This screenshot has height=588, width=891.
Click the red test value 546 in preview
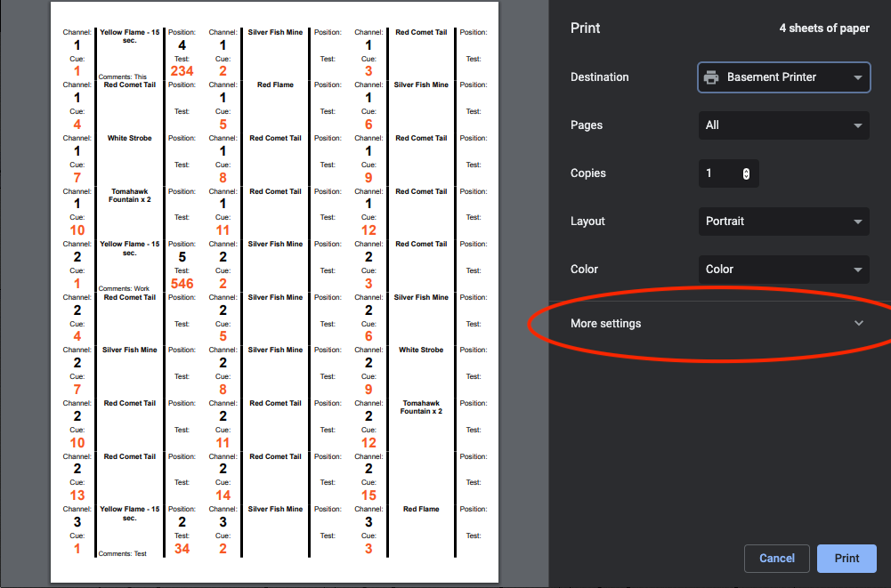[x=182, y=284]
